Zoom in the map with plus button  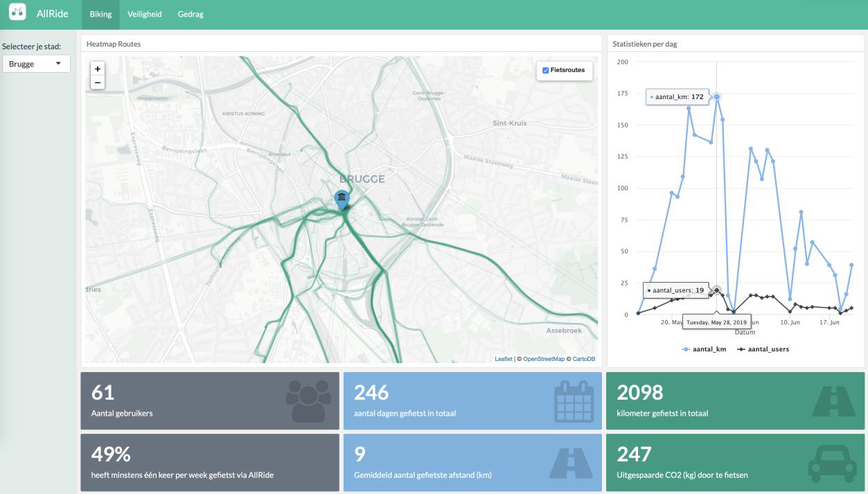pyautogui.click(x=98, y=69)
